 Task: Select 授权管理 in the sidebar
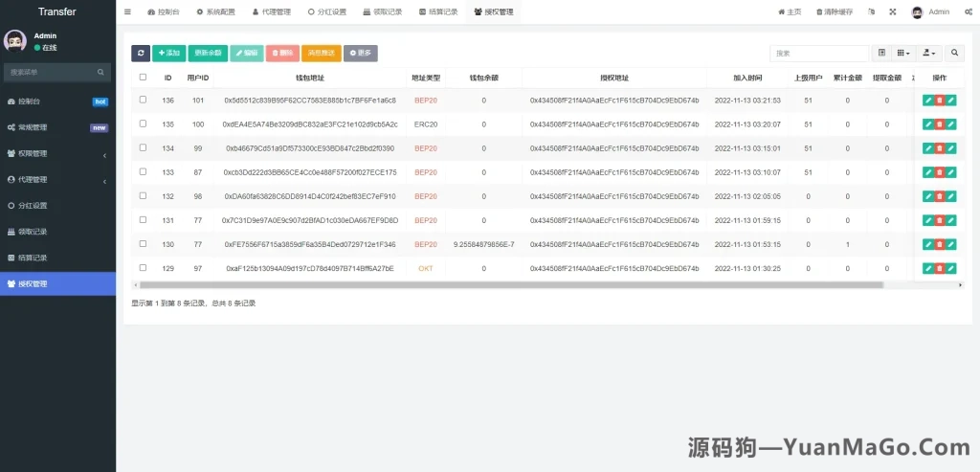coord(57,283)
